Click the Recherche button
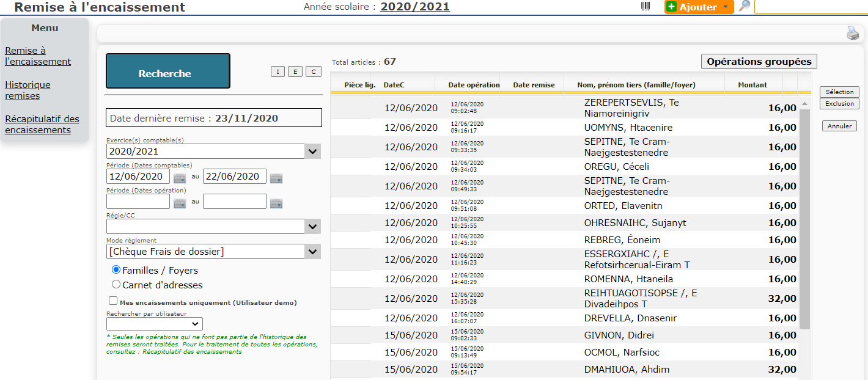This screenshot has height=380, width=868. click(168, 71)
